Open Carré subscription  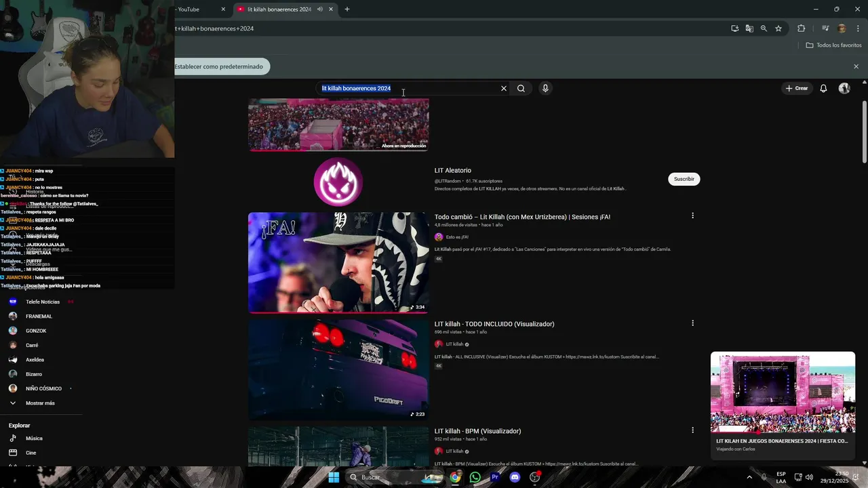(32, 345)
